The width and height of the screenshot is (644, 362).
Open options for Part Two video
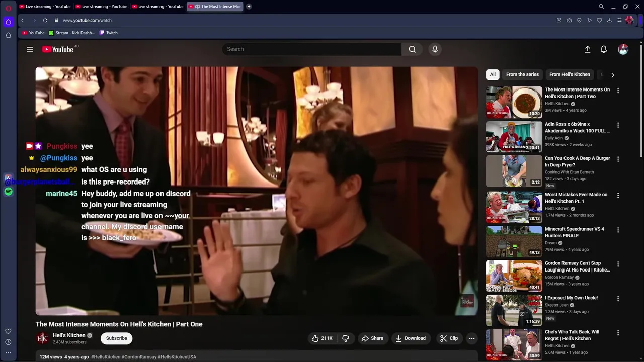point(618,90)
